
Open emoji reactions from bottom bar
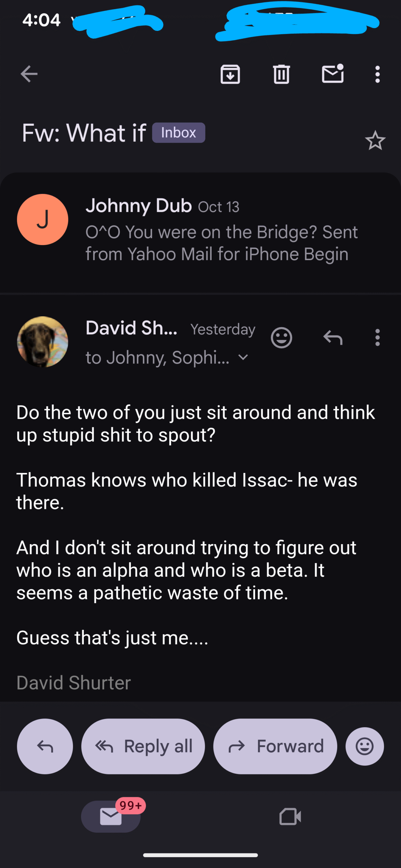coord(365,746)
